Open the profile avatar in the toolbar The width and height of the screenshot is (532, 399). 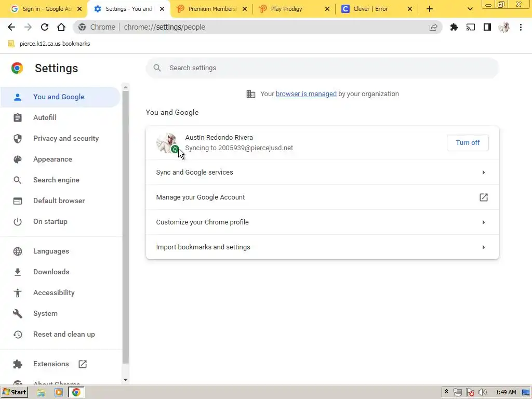(x=504, y=27)
